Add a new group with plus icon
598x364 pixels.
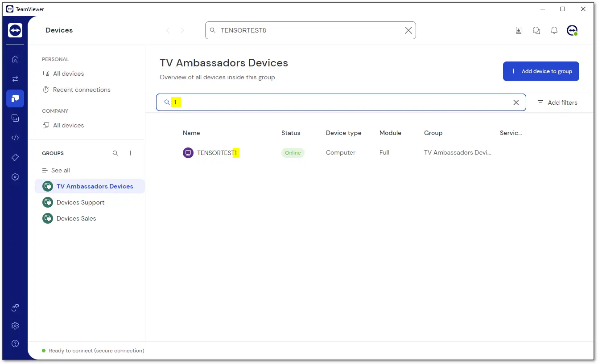pyautogui.click(x=131, y=153)
